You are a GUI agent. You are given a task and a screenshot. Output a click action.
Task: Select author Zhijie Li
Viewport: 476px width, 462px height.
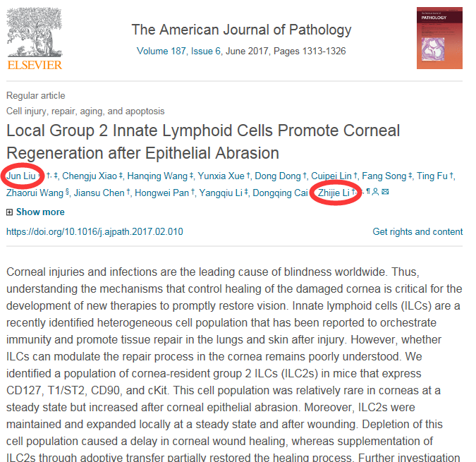pos(334,193)
